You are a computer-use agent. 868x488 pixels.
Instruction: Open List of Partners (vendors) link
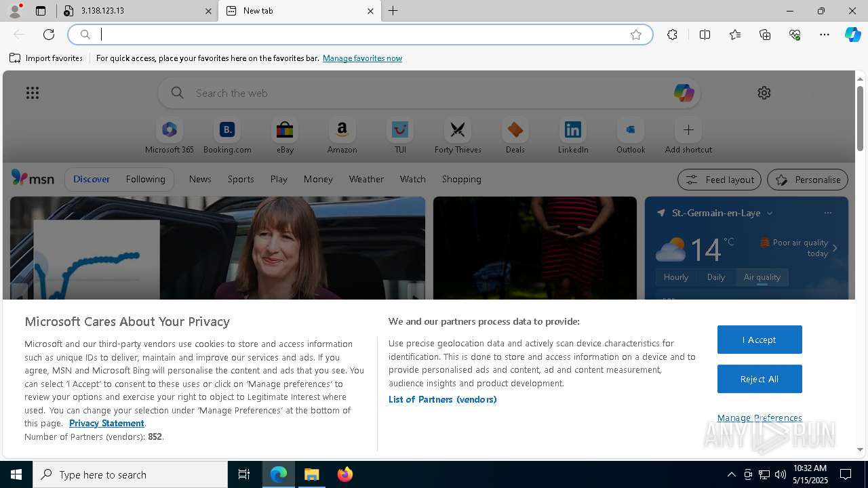pyautogui.click(x=443, y=399)
